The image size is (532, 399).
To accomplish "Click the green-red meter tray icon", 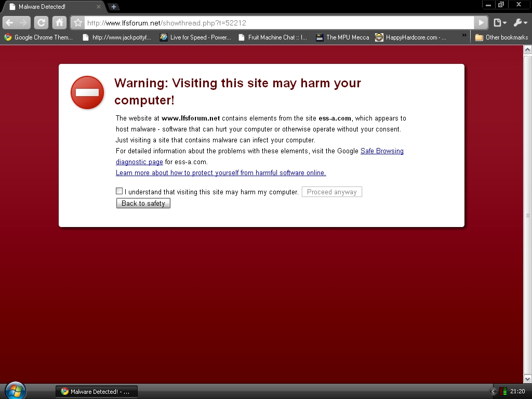I will pos(503,392).
